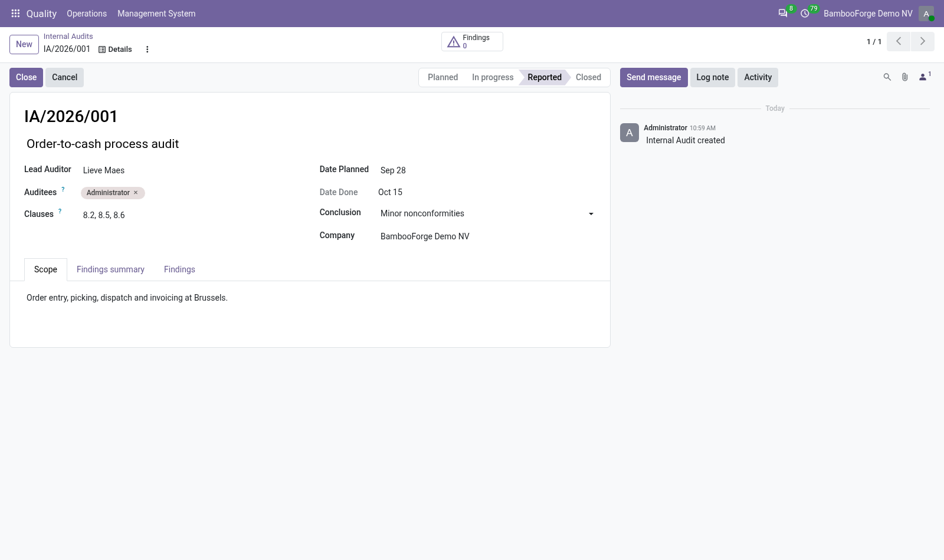944x560 pixels.
Task: Open the apps grid menu icon
Action: 15,13
